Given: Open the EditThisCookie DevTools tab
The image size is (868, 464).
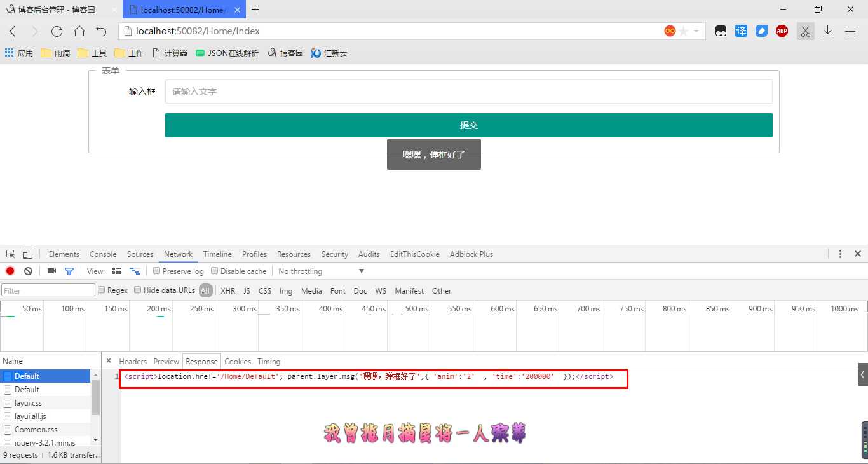Looking at the screenshot, I should pyautogui.click(x=415, y=254).
